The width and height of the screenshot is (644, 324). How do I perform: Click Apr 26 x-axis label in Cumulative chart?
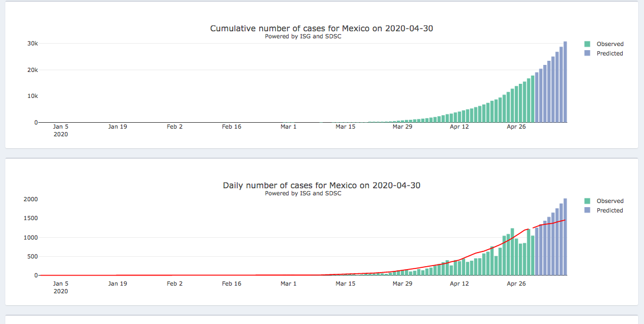click(x=516, y=126)
